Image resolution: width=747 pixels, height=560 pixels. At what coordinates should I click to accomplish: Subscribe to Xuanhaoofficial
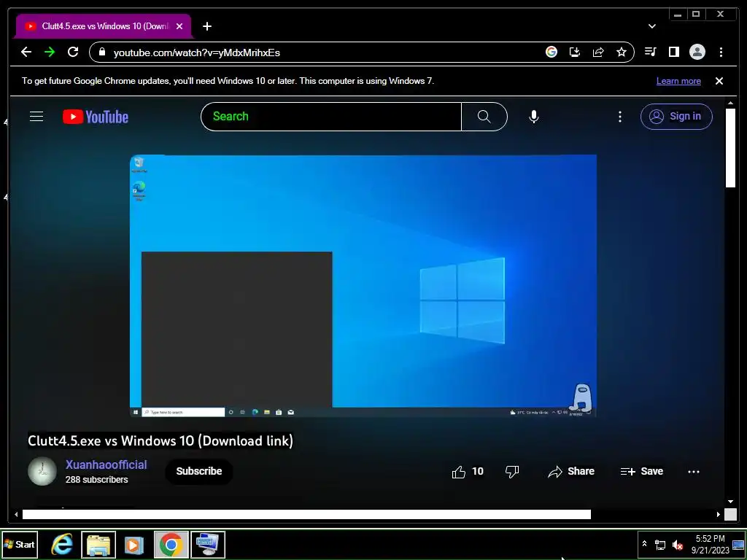pyautogui.click(x=199, y=472)
